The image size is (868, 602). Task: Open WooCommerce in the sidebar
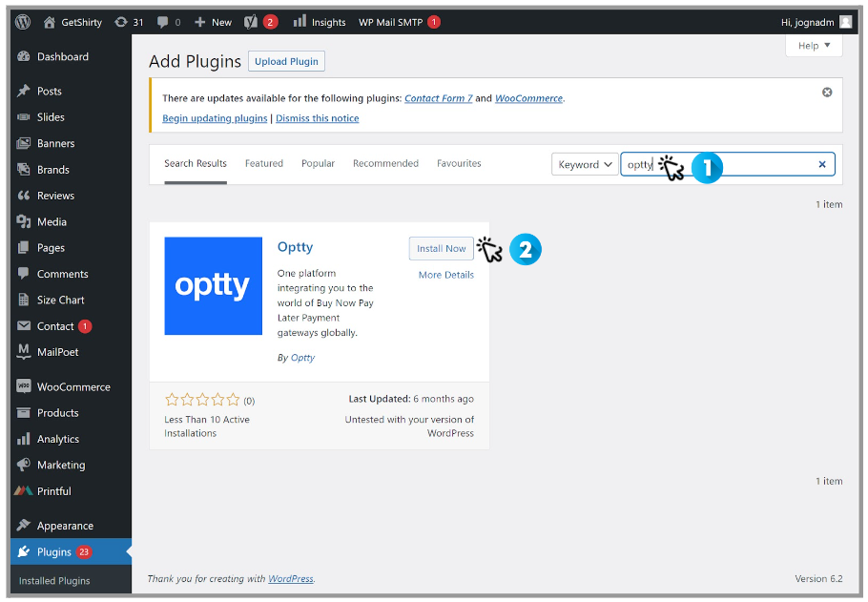click(x=72, y=386)
